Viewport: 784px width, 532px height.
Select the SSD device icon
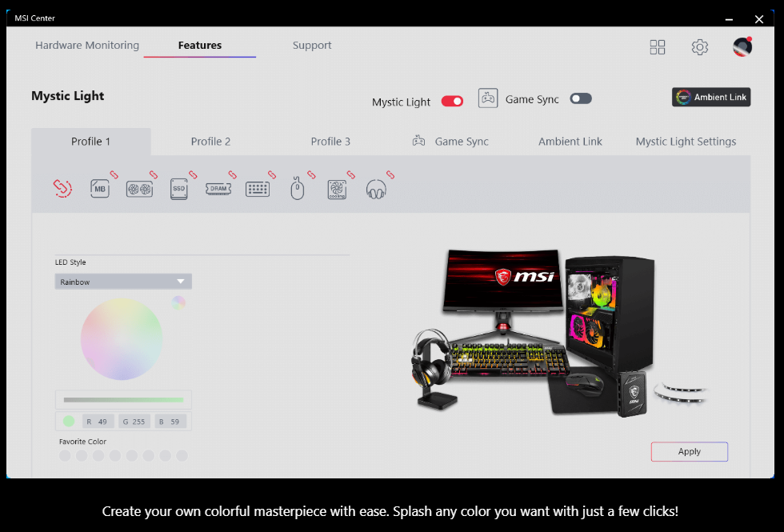179,189
